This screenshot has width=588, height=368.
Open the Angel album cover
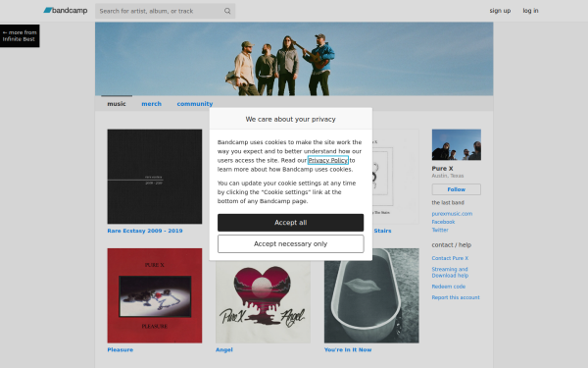[263, 301]
